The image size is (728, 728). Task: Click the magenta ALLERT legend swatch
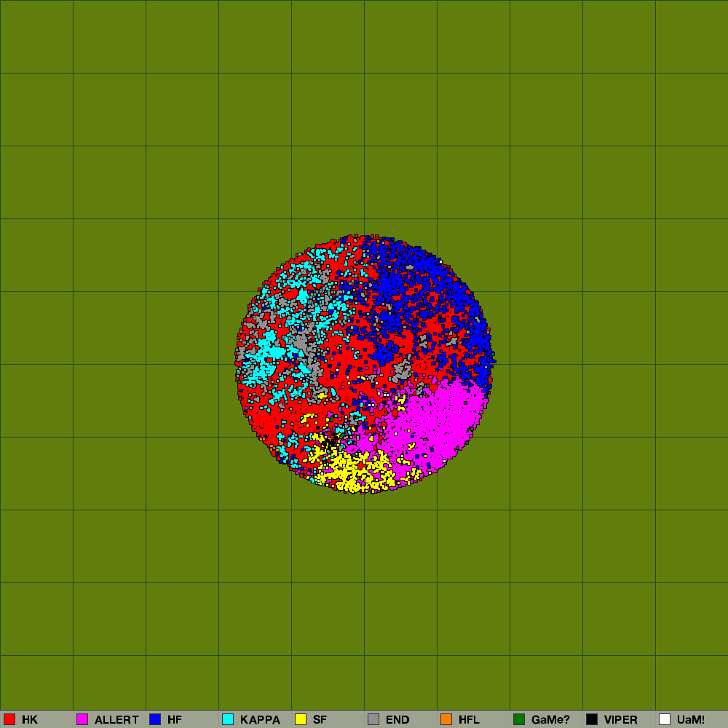click(x=82, y=719)
